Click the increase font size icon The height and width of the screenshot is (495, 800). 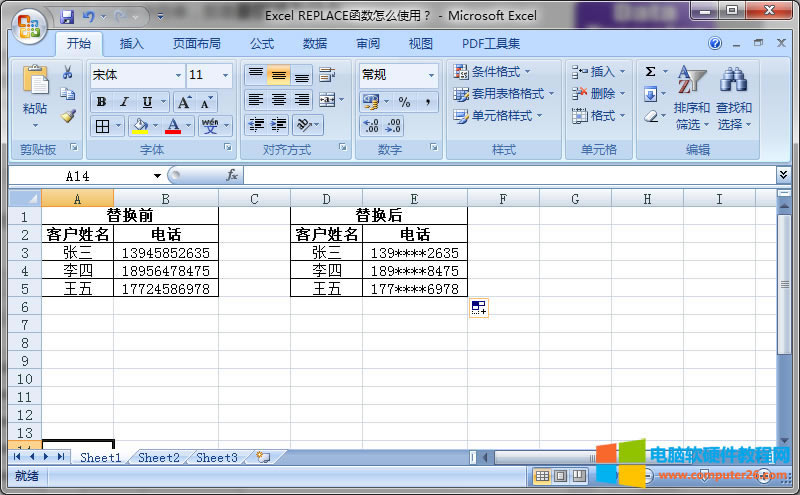[x=184, y=102]
